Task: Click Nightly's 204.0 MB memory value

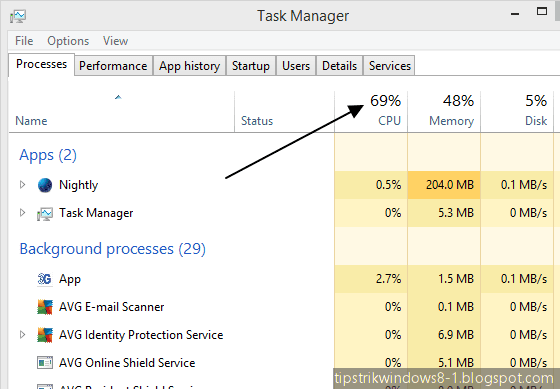Action: 450,185
